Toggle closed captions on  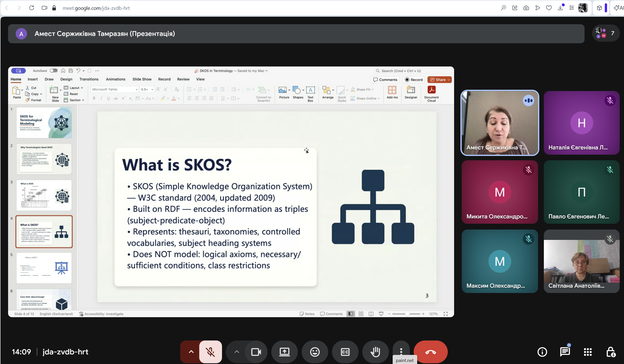(x=345, y=352)
